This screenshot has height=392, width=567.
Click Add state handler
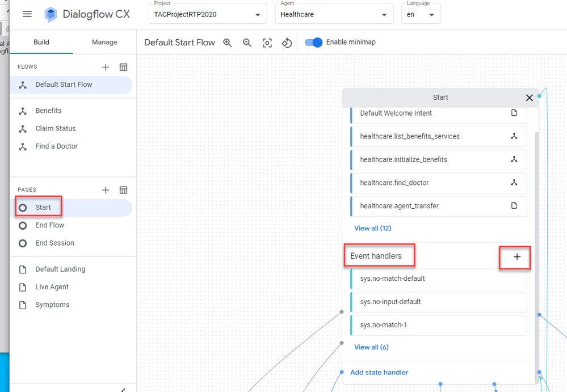point(379,373)
